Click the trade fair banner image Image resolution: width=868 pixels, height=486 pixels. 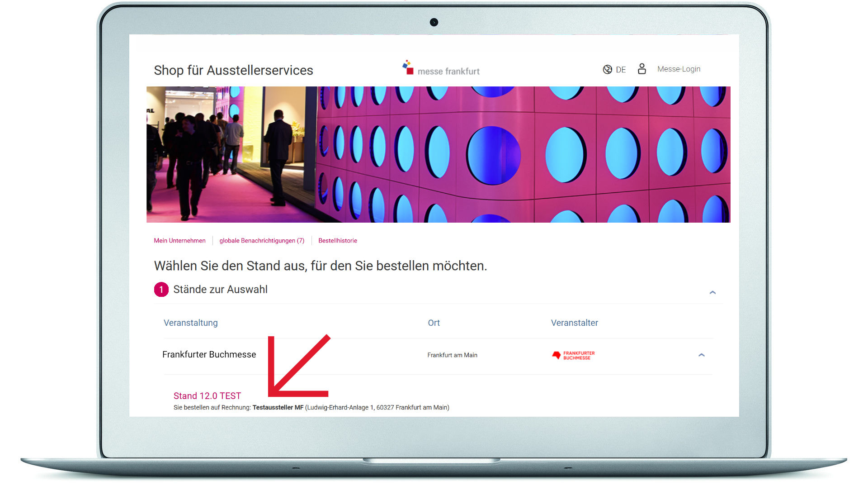click(438, 154)
